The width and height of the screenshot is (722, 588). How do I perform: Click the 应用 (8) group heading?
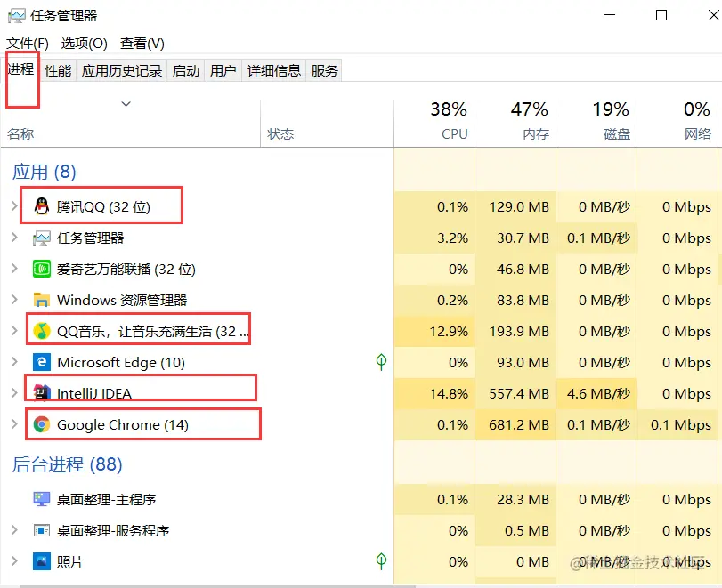44,172
